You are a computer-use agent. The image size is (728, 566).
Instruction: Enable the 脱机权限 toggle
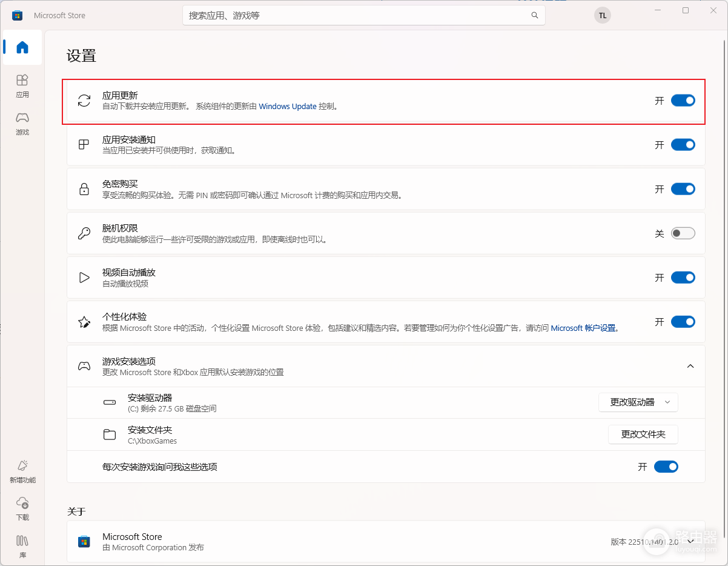[x=683, y=233]
